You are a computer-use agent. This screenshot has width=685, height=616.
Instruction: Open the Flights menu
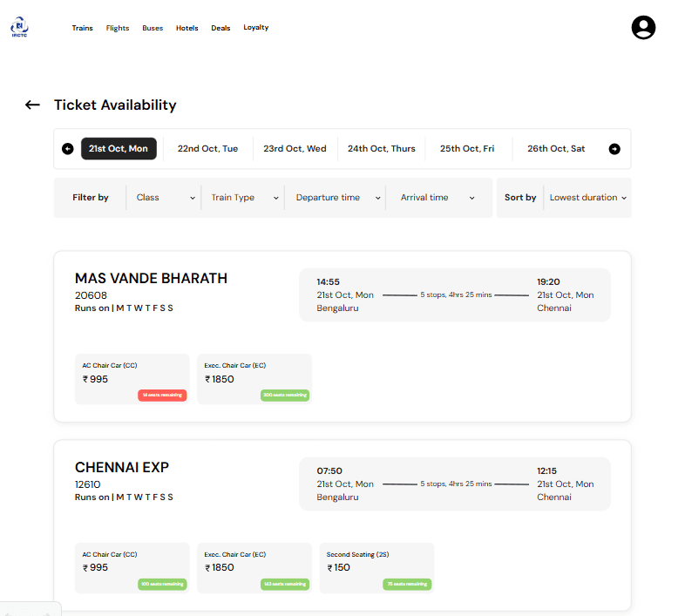118,28
